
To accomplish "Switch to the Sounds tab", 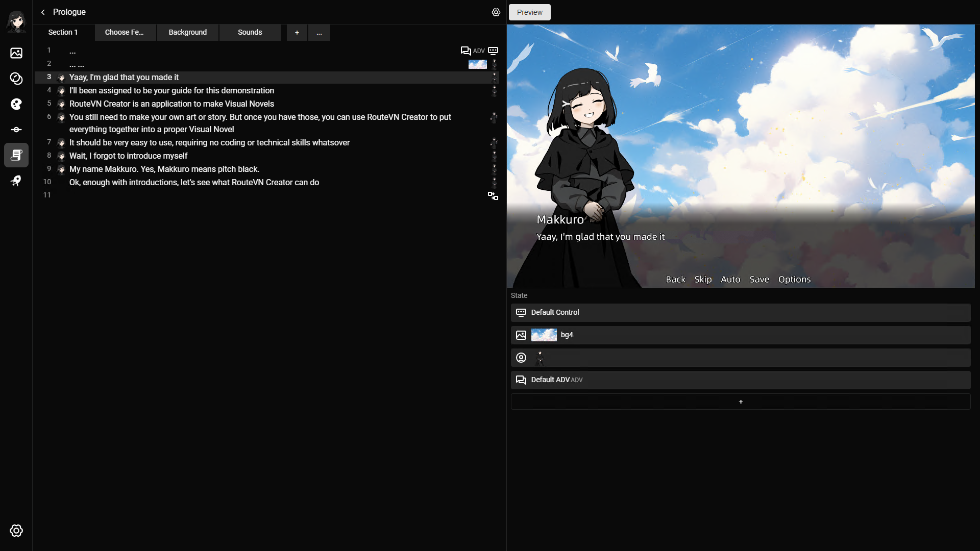I will (x=250, y=32).
